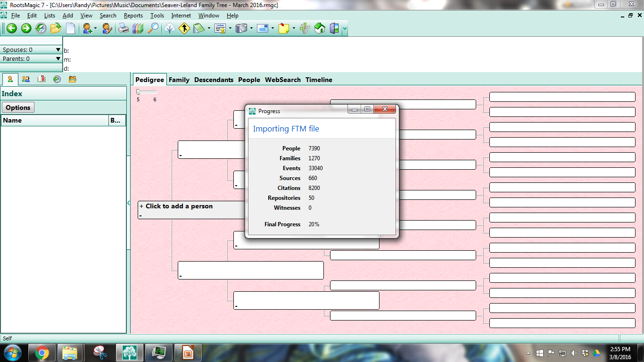The width and height of the screenshot is (644, 362).
Task: Open the Reports menu
Action: [x=133, y=16]
